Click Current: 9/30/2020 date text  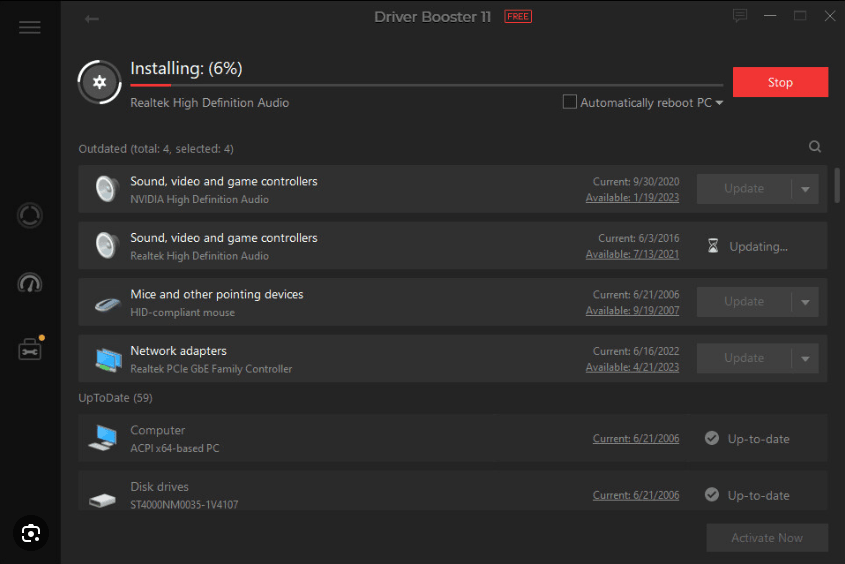point(636,182)
